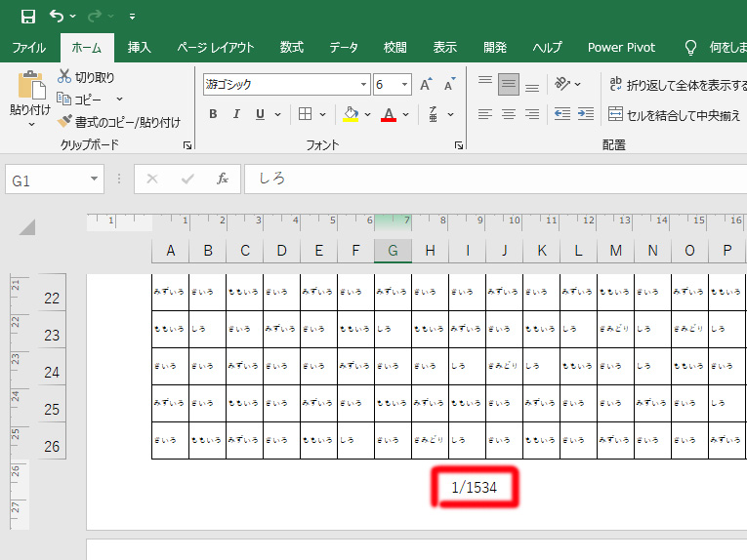
Task: Click the borders grid icon
Action: point(306,114)
